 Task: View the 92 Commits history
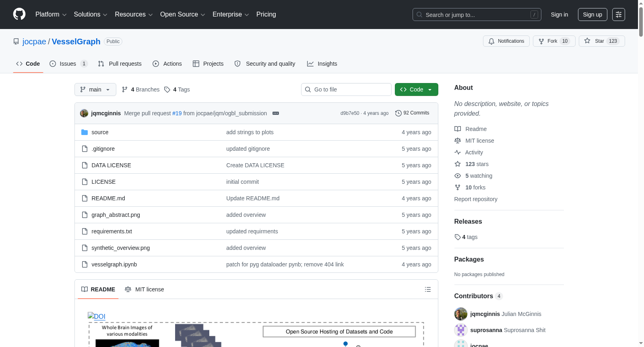[x=412, y=113]
